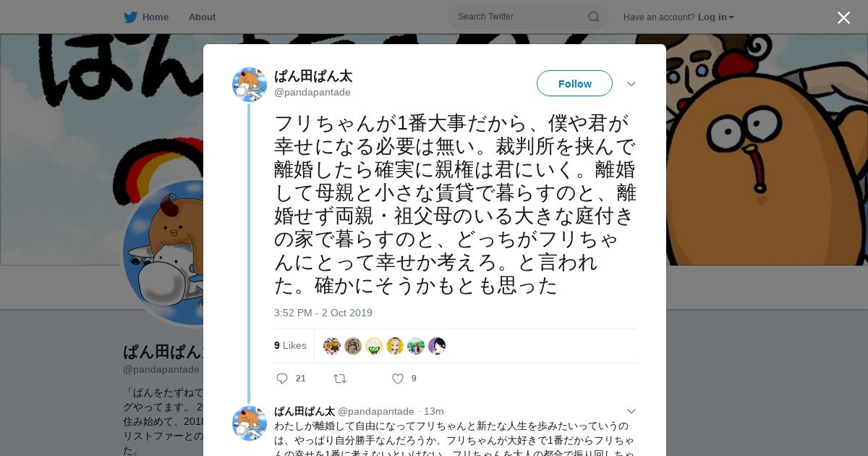868x456 pixels.
Task: Open the Log in dropdown
Action: (x=716, y=17)
